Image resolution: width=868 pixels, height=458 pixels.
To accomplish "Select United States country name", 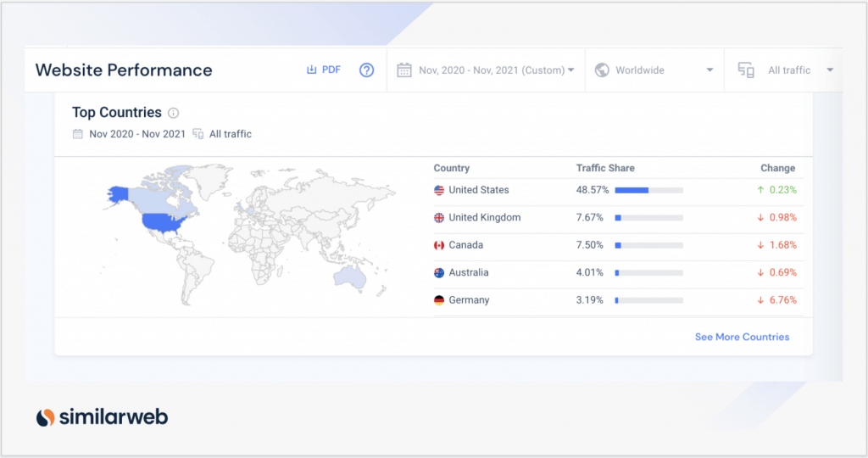I will point(479,190).
